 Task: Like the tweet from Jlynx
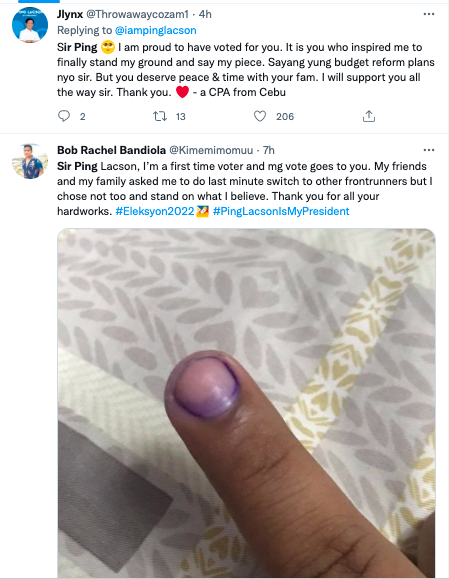[x=260, y=116]
